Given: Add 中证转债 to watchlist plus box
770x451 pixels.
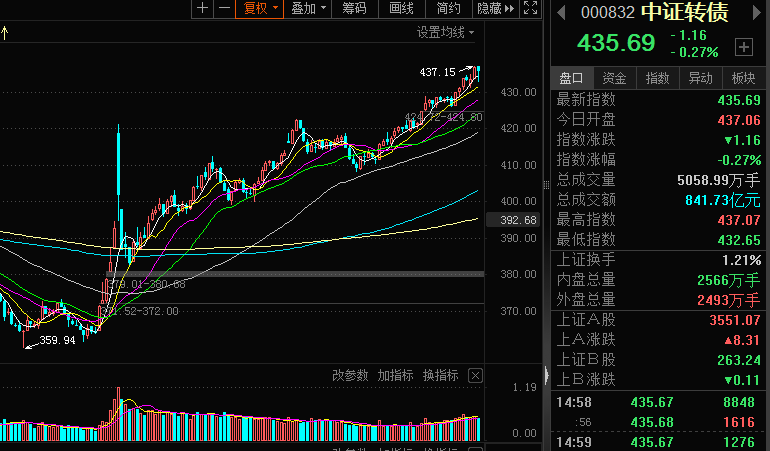Looking at the screenshot, I should tap(744, 47).
